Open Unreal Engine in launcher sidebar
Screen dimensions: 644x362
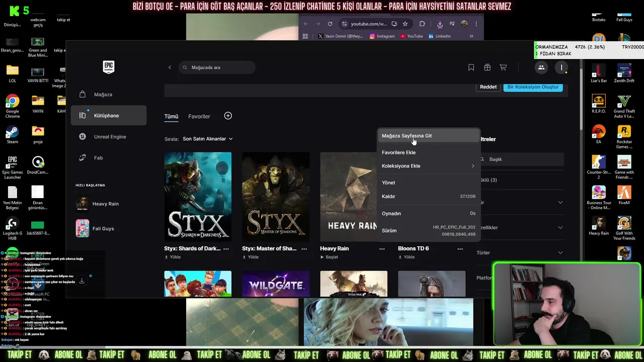(x=109, y=137)
